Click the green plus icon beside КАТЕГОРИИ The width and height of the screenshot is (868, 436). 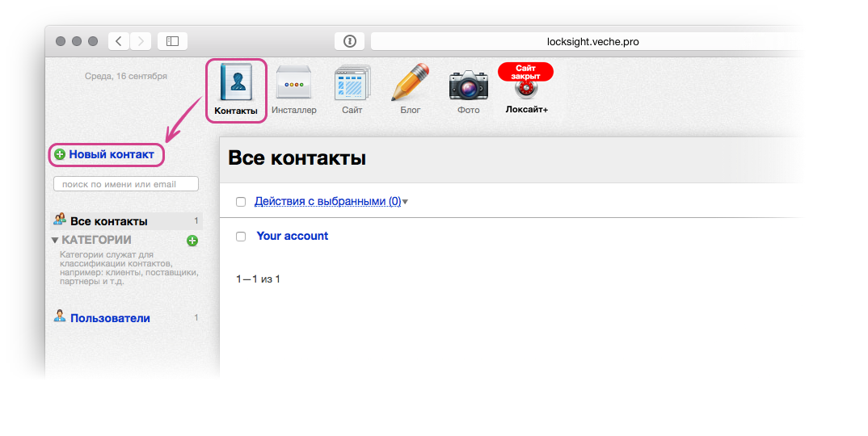[192, 240]
